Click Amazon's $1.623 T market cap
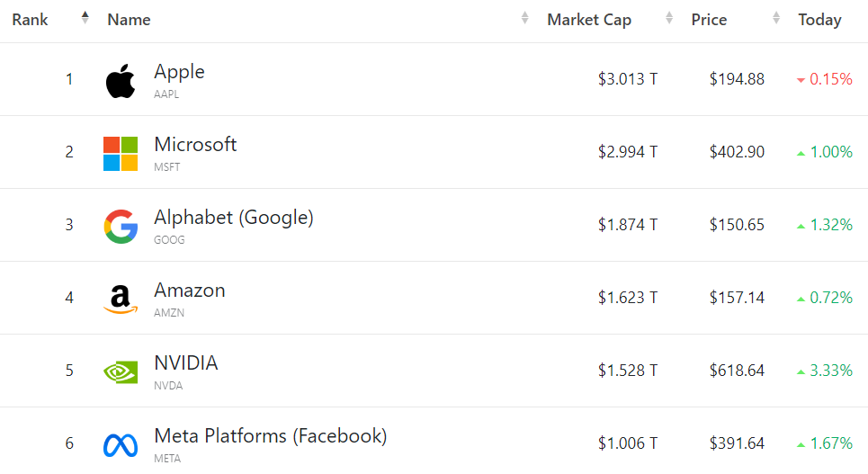The width and height of the screenshot is (868, 474). pos(628,298)
